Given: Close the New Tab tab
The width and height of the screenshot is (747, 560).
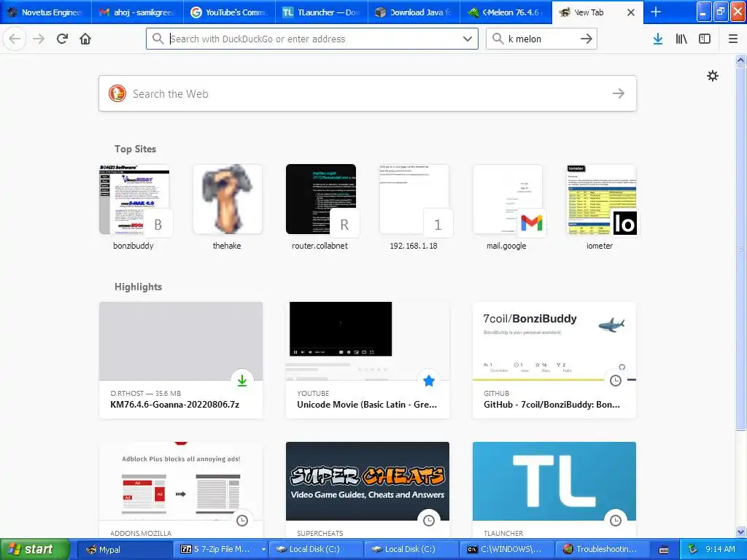Looking at the screenshot, I should coord(631,12).
